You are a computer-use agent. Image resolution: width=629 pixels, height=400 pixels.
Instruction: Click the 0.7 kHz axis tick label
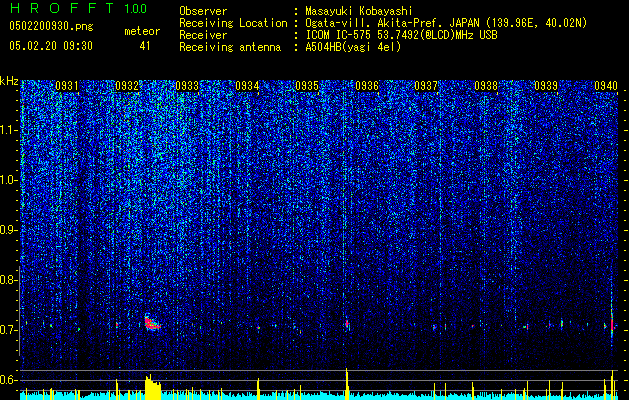9,330
